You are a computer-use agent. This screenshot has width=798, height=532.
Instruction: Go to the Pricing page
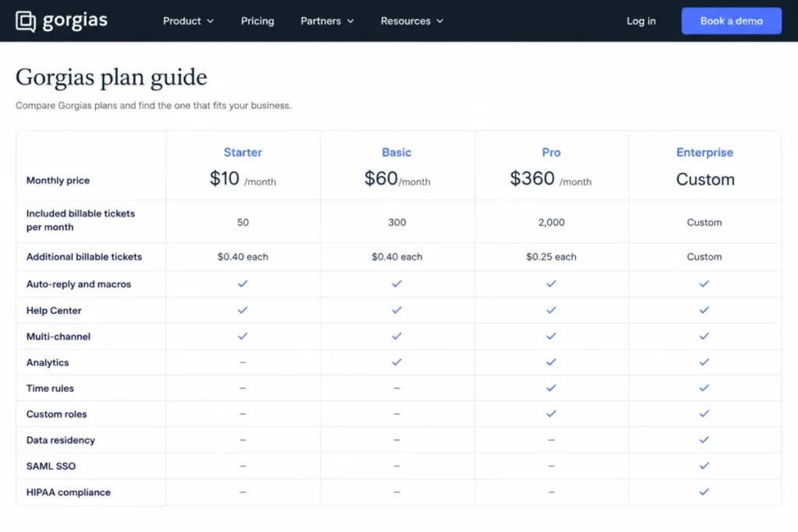[x=257, y=21]
